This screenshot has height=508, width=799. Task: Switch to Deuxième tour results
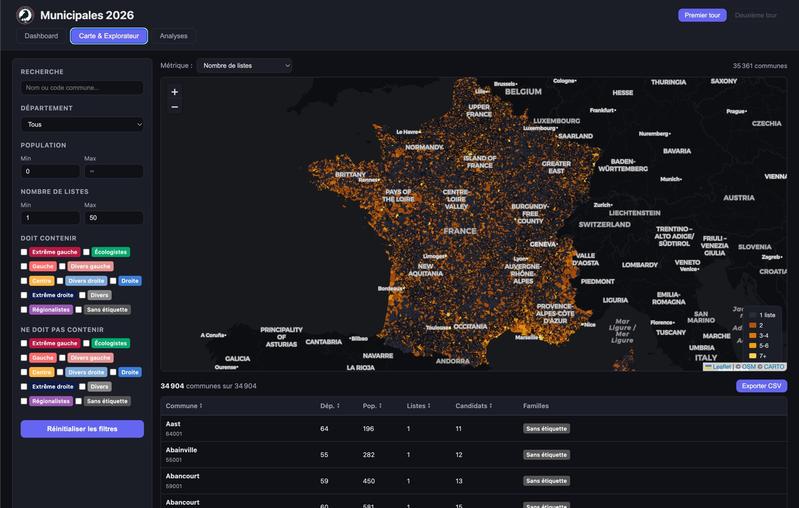click(755, 16)
